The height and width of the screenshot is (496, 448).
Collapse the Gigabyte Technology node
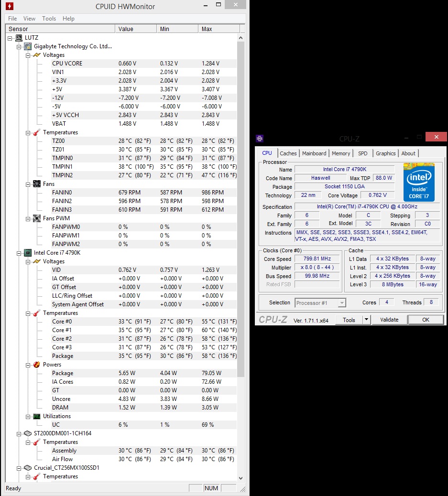point(19,47)
